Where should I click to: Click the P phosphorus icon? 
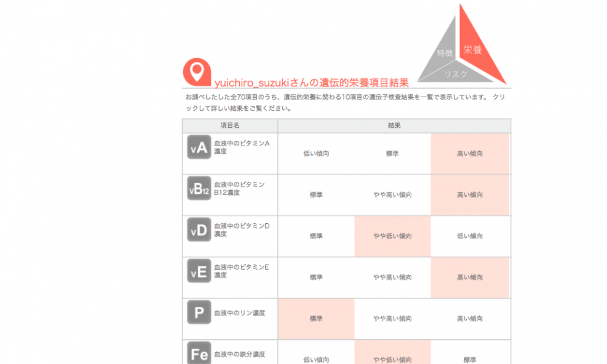pos(199,312)
